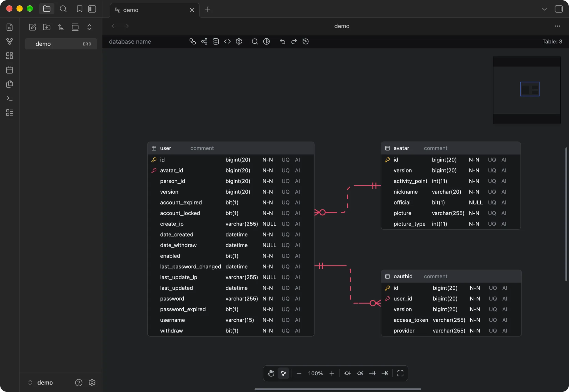The image size is (569, 392).
Task: Select zero-one relationship tool
Action: click(347, 373)
